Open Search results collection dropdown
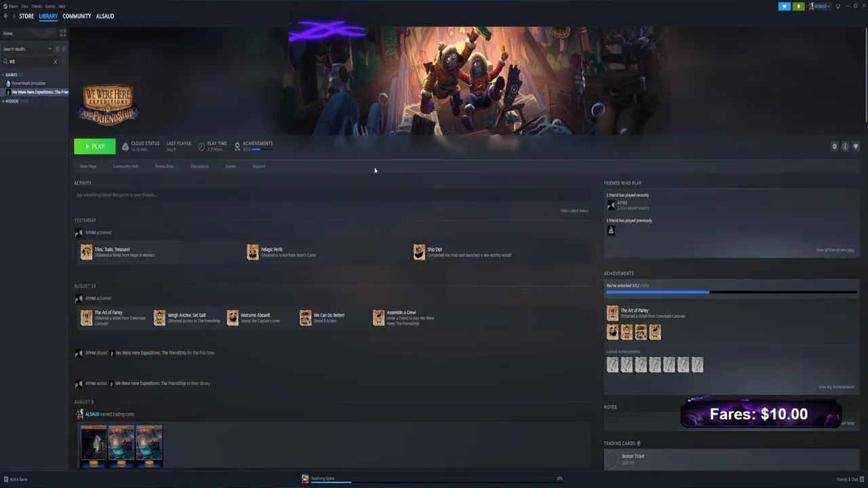This screenshot has height=488, width=868. (27, 49)
